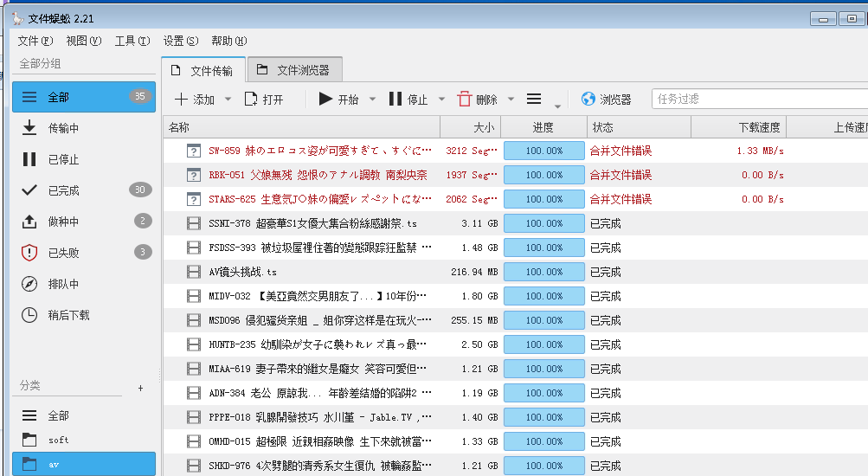This screenshot has height=476, width=868.
Task: Select the MIDV-032 task row
Action: (x=516, y=296)
